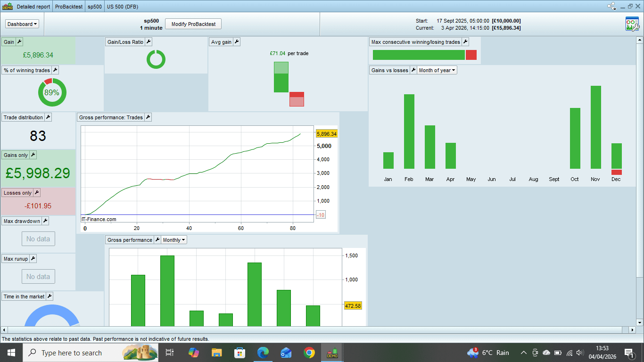Open settings wrench for Avg gain widget
Screen dimensions: 644x362
point(237,42)
